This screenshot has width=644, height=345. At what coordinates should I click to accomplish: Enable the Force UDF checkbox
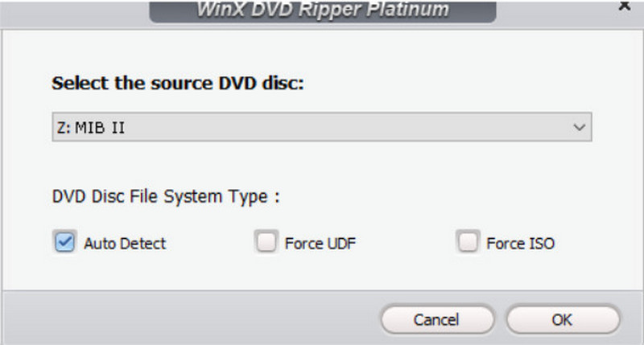[266, 242]
